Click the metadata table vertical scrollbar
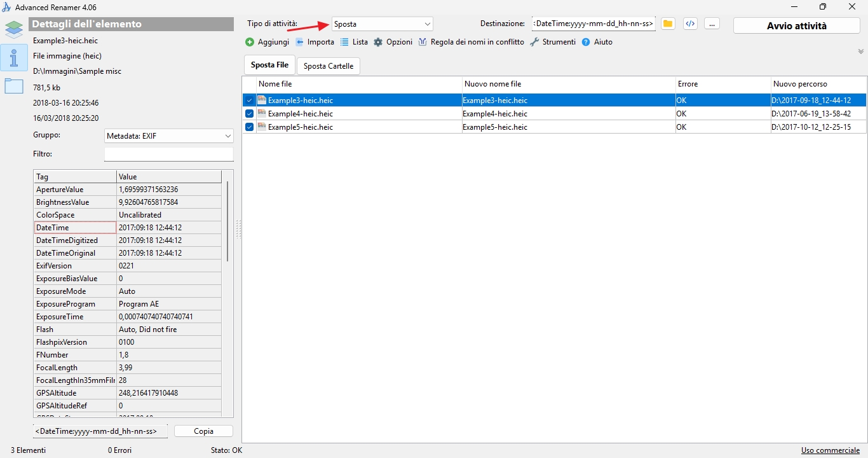 [x=227, y=221]
